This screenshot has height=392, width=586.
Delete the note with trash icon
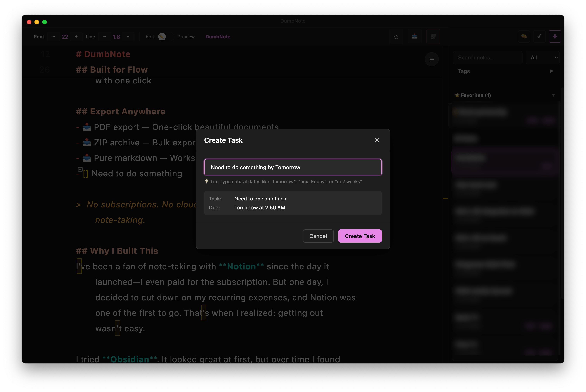433,37
